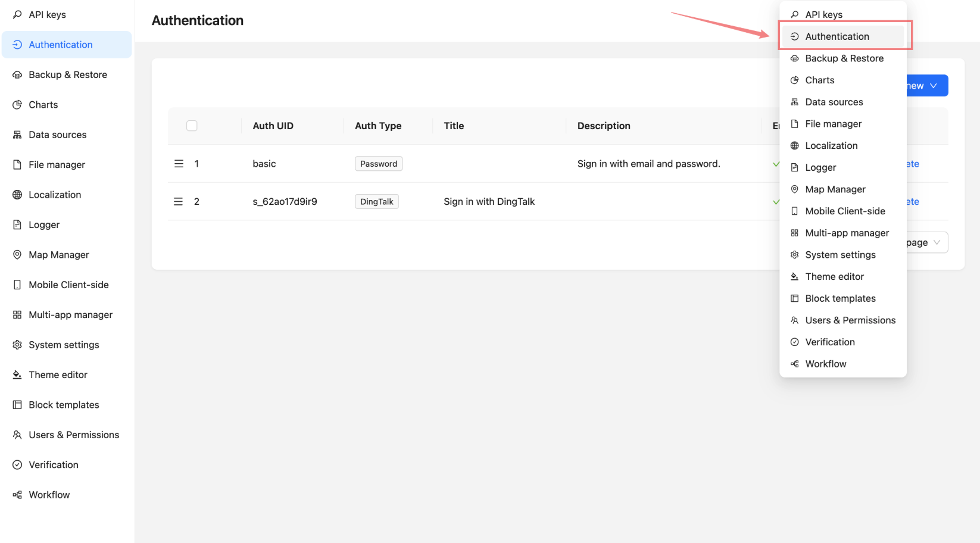Click the Map Manager pin icon in sidebar
980x543 pixels.
[x=17, y=255]
